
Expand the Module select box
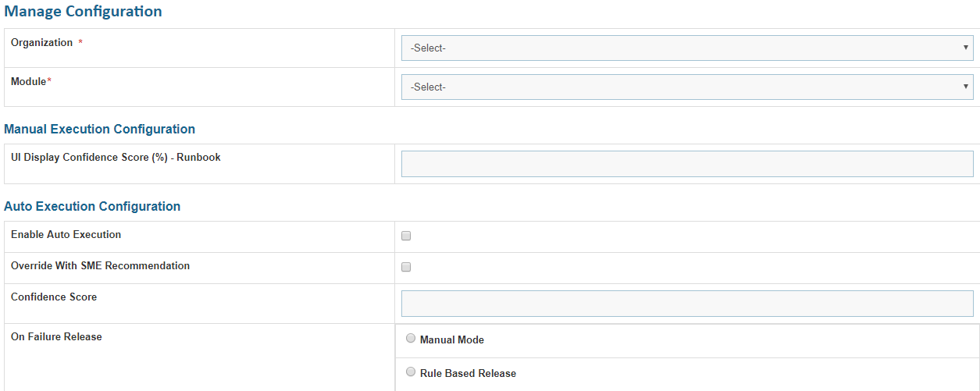(687, 87)
